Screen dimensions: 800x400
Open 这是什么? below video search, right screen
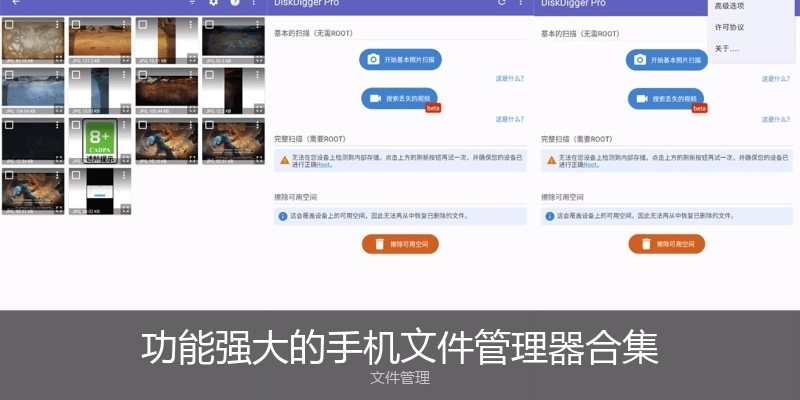(x=776, y=119)
